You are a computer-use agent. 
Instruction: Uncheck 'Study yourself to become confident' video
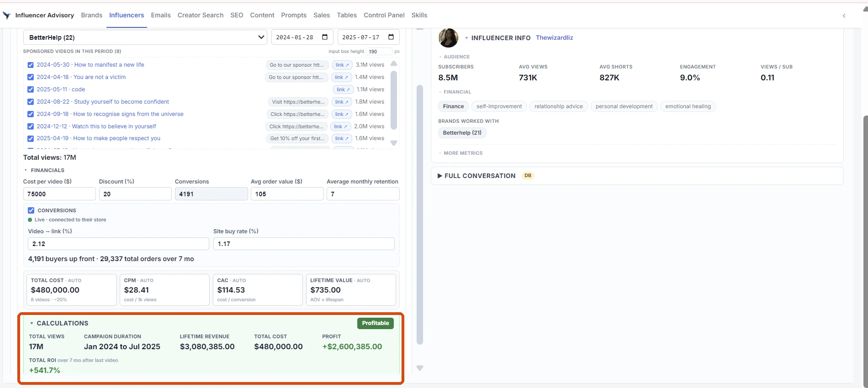31,102
